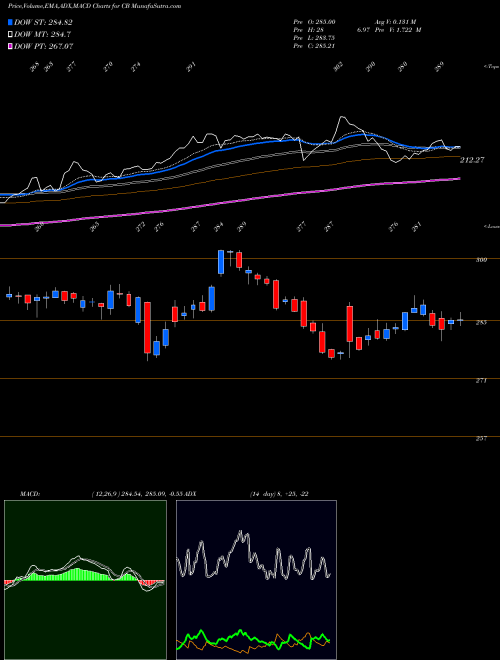This screenshot has height=660, width=500.
Task: Click the 271 price axis label
Action: pos(481,381)
